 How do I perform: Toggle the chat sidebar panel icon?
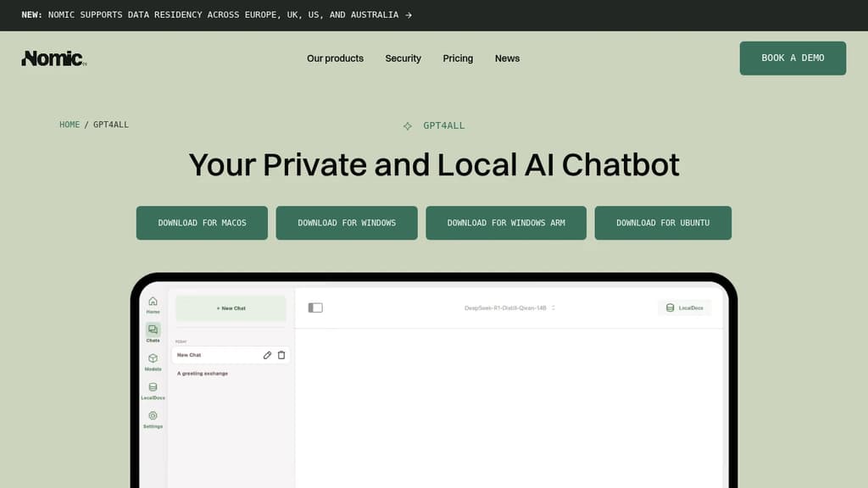315,308
